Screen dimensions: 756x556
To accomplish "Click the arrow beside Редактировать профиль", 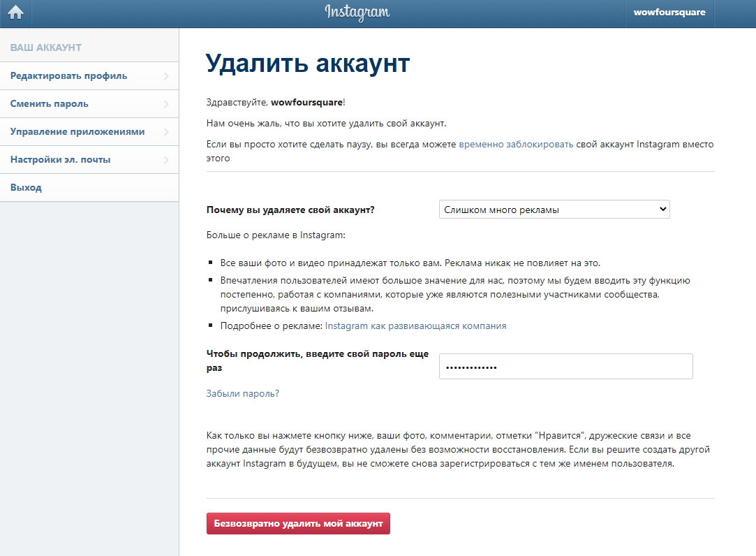I will [x=166, y=76].
